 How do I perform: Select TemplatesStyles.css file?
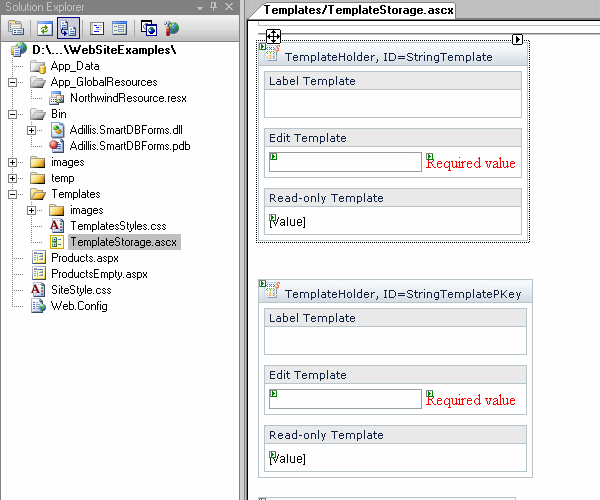point(118,226)
